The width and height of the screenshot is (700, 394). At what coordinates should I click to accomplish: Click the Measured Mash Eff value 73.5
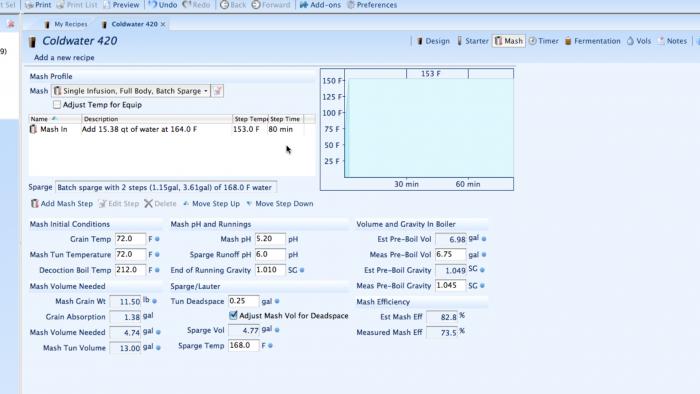pyautogui.click(x=442, y=333)
